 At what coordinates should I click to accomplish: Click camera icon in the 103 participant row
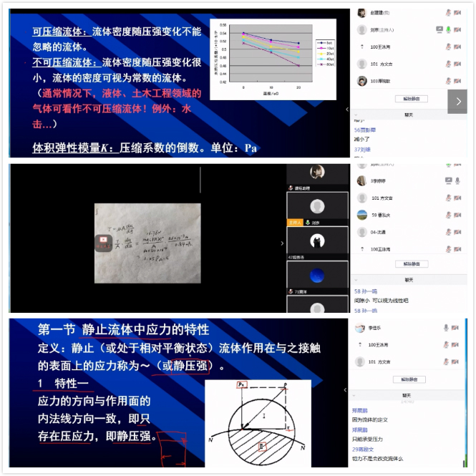(457, 81)
